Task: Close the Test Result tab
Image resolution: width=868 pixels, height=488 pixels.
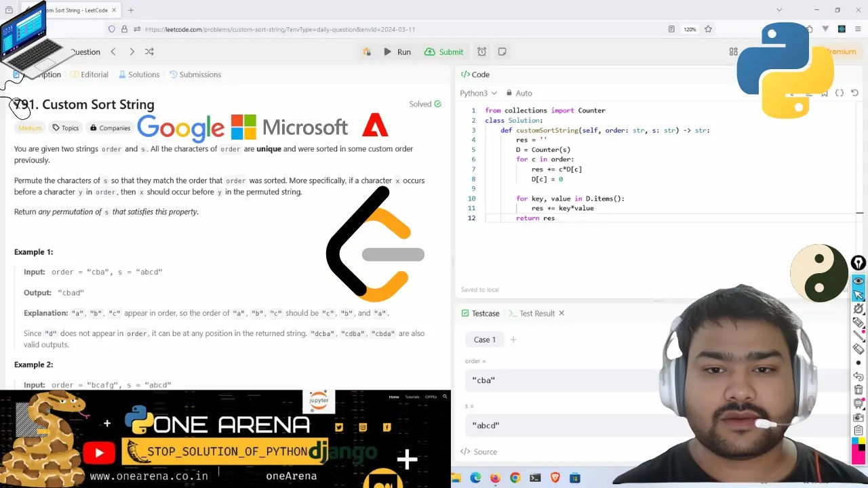Action: (561, 313)
